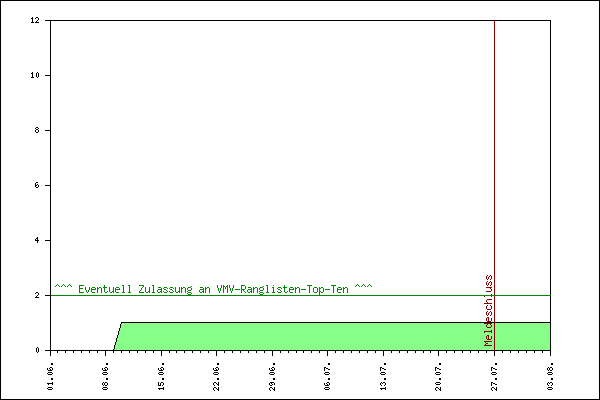Click the red Meldeschluss deadline label
The width and height of the screenshot is (600, 400).
point(489,310)
